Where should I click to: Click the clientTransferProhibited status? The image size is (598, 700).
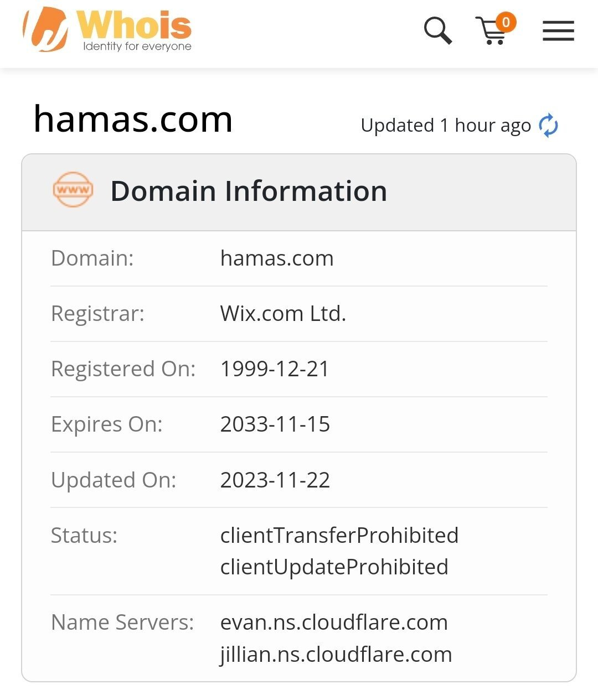[x=339, y=535]
